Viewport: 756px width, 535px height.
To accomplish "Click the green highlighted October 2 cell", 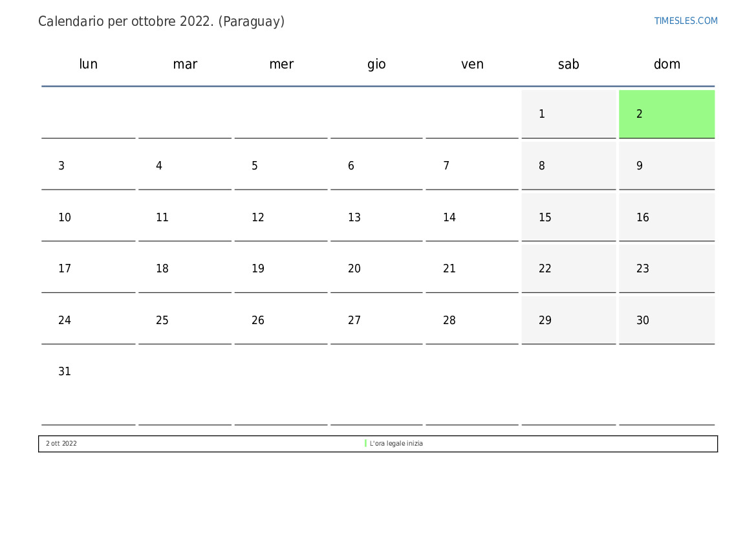I will coord(666,114).
